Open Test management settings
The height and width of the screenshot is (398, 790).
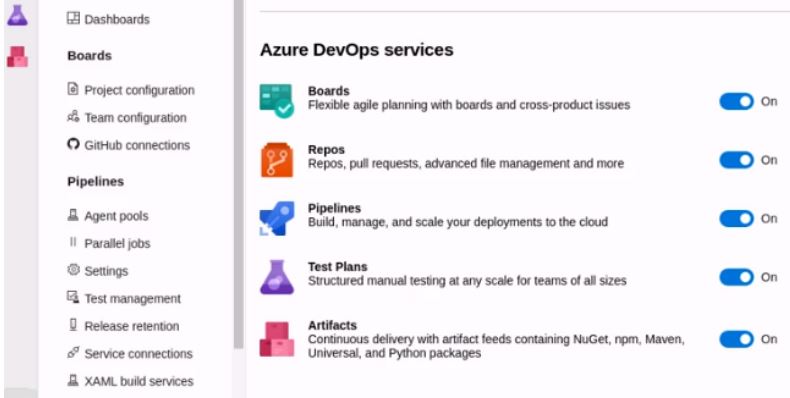click(x=133, y=298)
